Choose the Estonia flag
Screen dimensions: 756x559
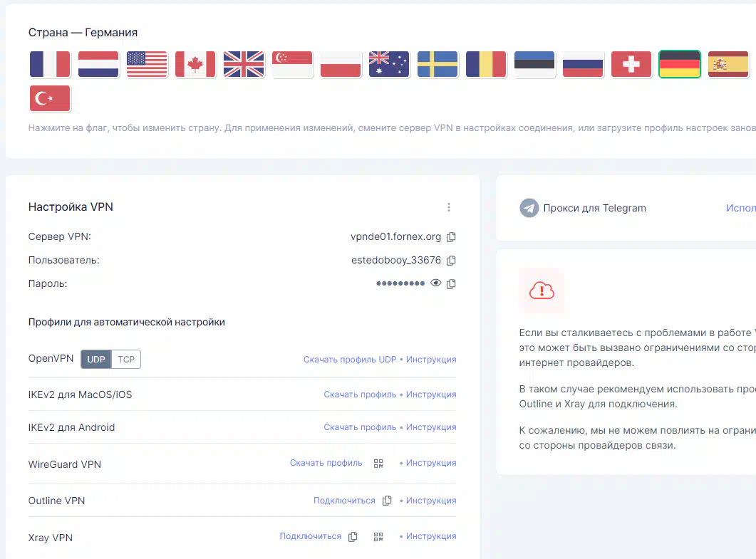coord(534,64)
